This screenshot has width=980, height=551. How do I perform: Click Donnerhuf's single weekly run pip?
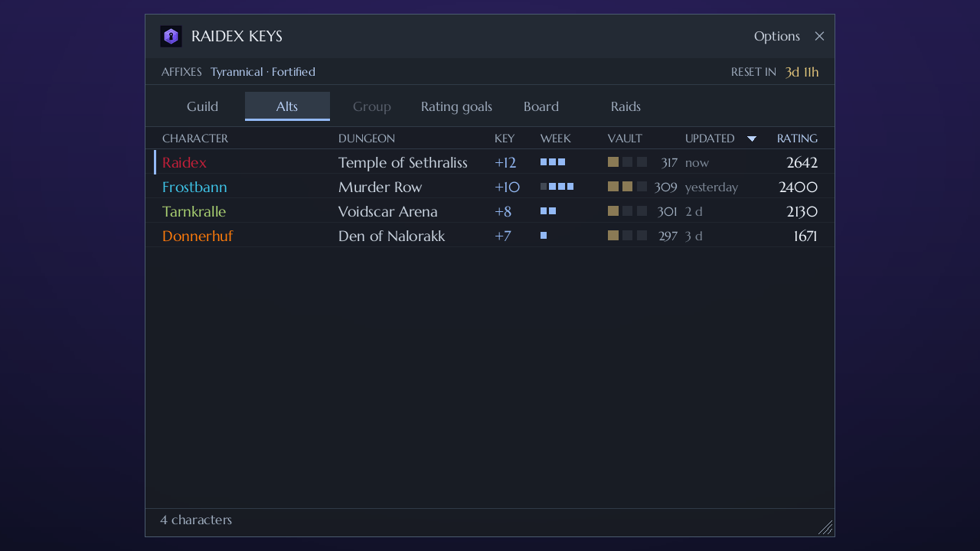(544, 236)
